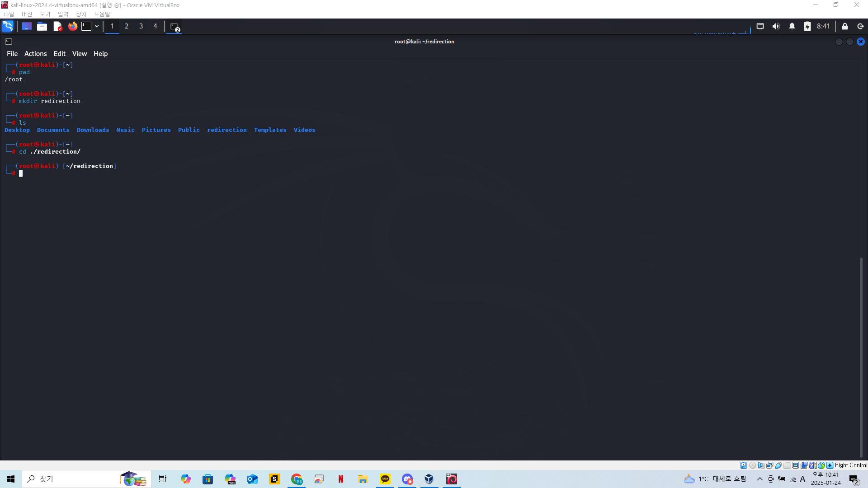Viewport: 868px width, 488px height.
Task: Click the show desktop panel icon
Action: [27, 26]
